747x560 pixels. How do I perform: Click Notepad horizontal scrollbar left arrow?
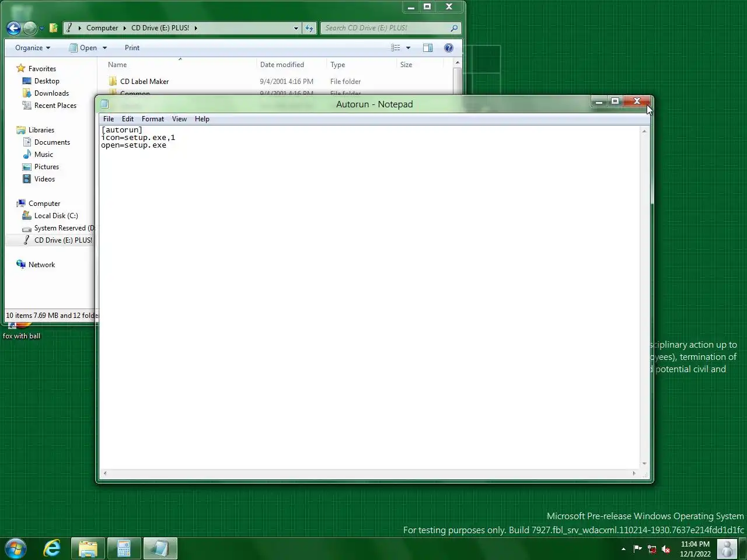(x=105, y=473)
